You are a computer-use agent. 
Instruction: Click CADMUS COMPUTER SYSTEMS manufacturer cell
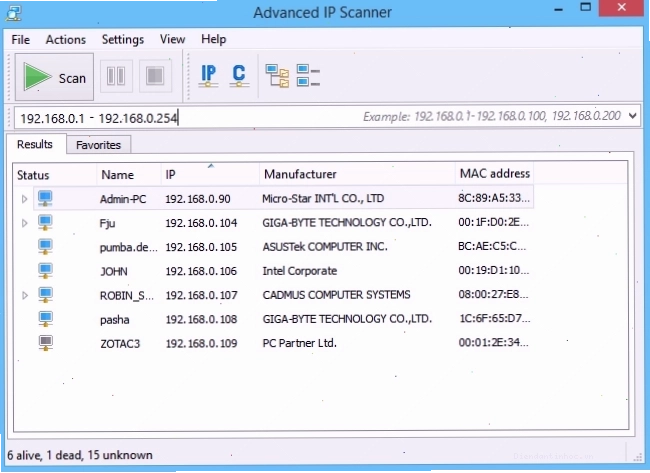click(x=336, y=295)
